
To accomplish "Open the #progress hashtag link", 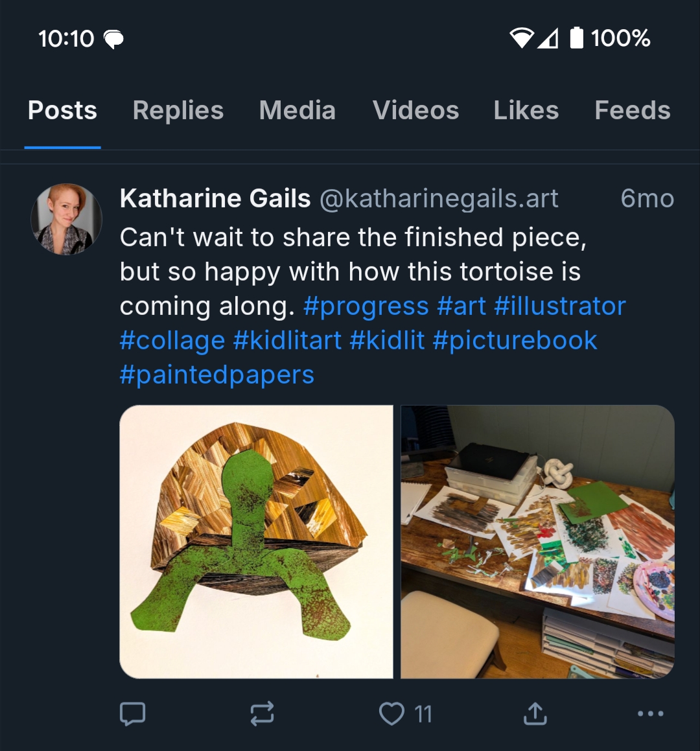I will click(366, 306).
